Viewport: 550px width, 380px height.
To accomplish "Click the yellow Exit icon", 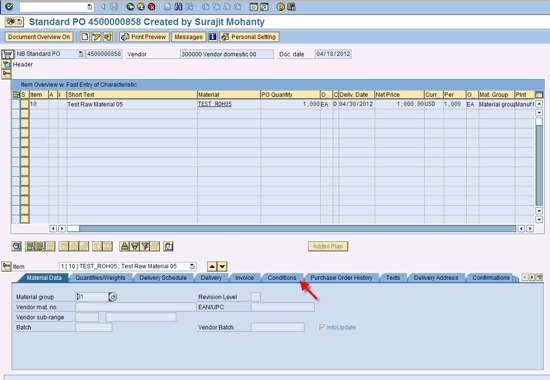I will (141, 6).
